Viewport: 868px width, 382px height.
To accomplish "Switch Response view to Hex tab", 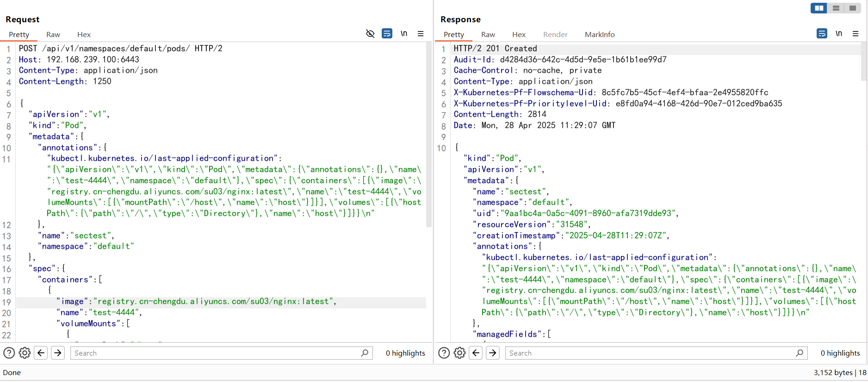I will [x=519, y=34].
